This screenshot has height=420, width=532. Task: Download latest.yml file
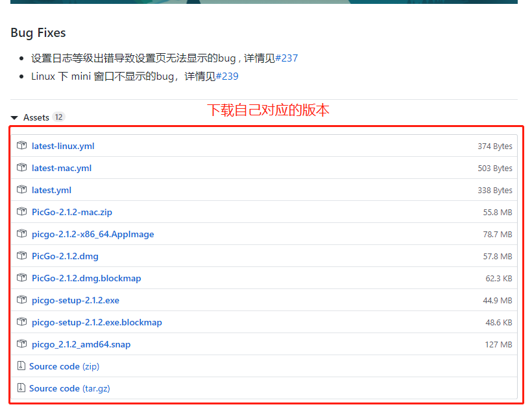pyautogui.click(x=51, y=190)
